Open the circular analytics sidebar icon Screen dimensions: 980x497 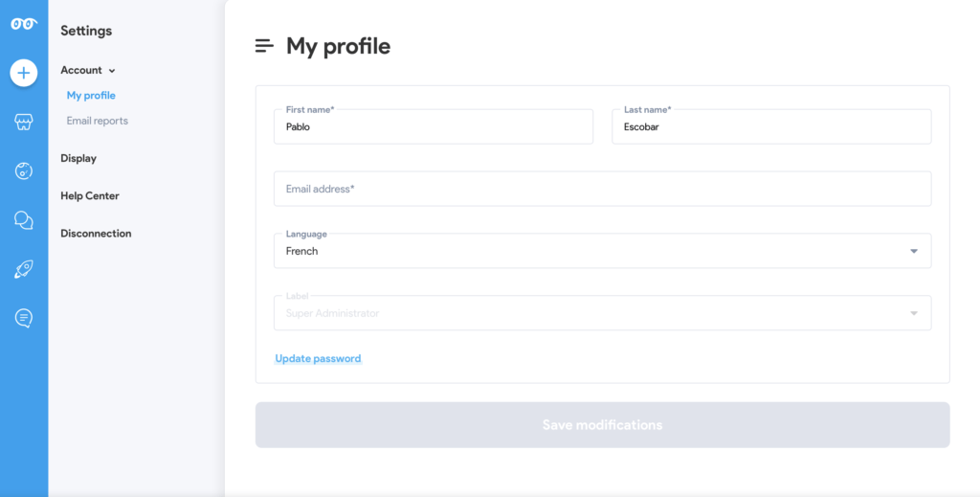click(24, 170)
